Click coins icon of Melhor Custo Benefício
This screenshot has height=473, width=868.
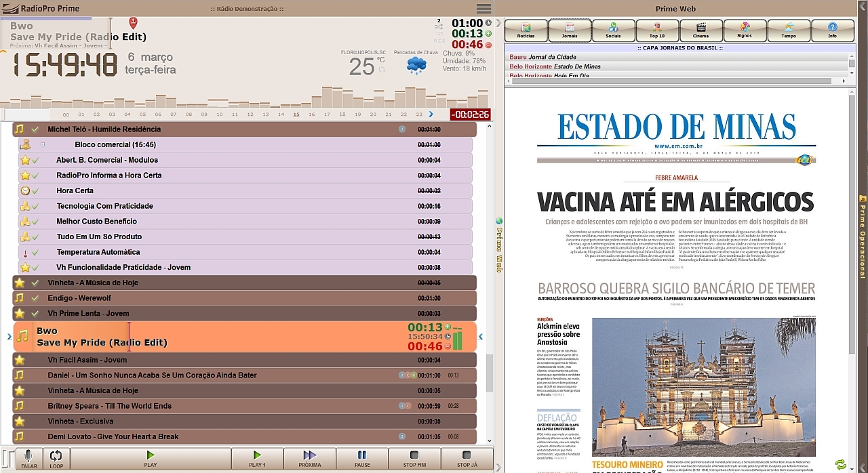[x=25, y=222]
